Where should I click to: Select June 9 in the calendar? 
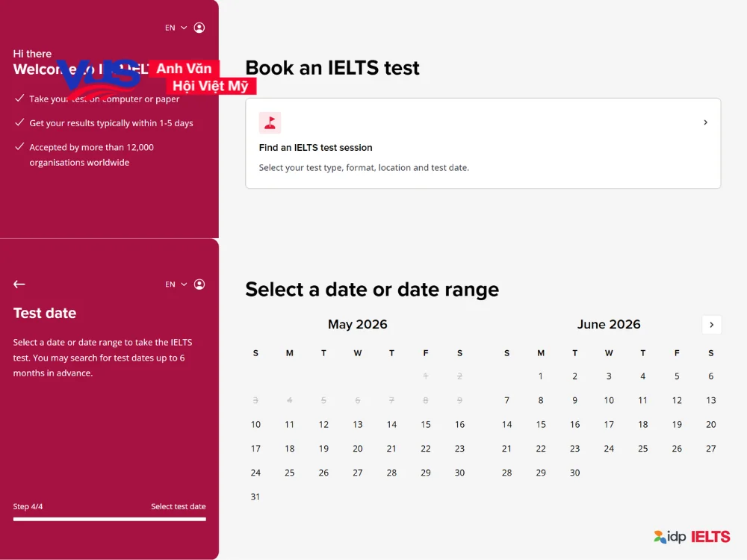pyautogui.click(x=575, y=400)
